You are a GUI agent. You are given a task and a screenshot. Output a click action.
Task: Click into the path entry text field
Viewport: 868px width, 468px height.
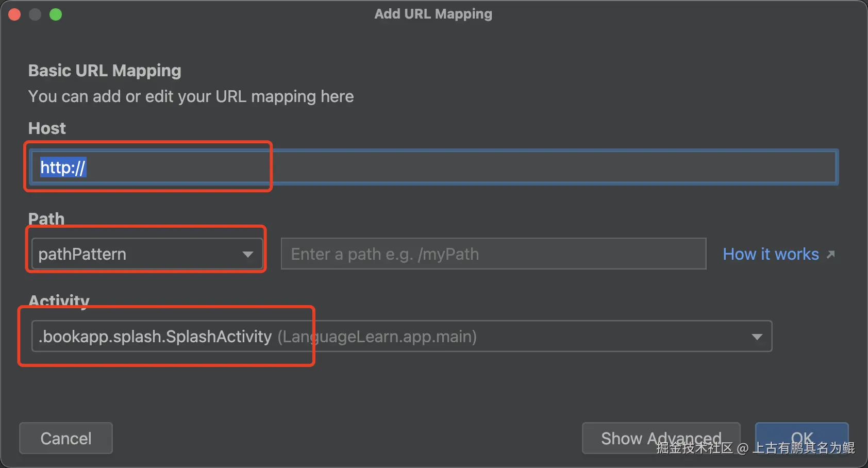point(493,254)
